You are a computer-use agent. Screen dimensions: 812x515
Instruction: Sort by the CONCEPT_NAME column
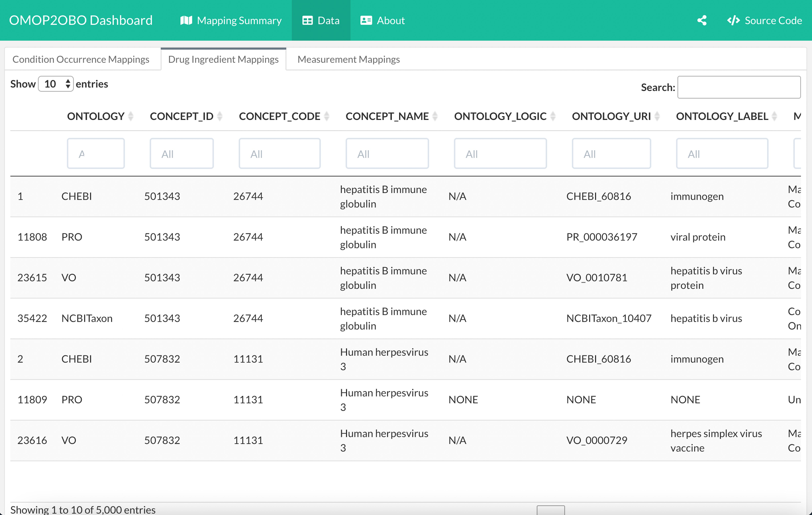pos(391,116)
